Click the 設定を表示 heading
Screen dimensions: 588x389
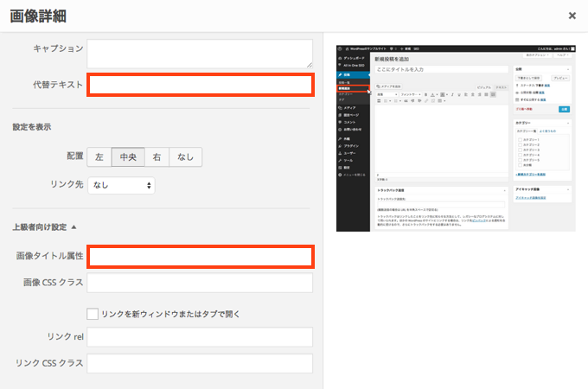[32, 127]
